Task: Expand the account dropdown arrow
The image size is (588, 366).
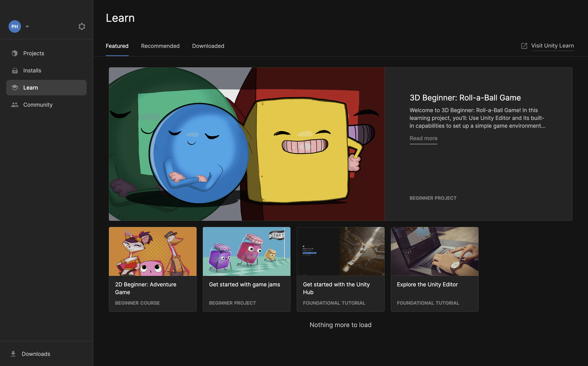Action: [27, 27]
